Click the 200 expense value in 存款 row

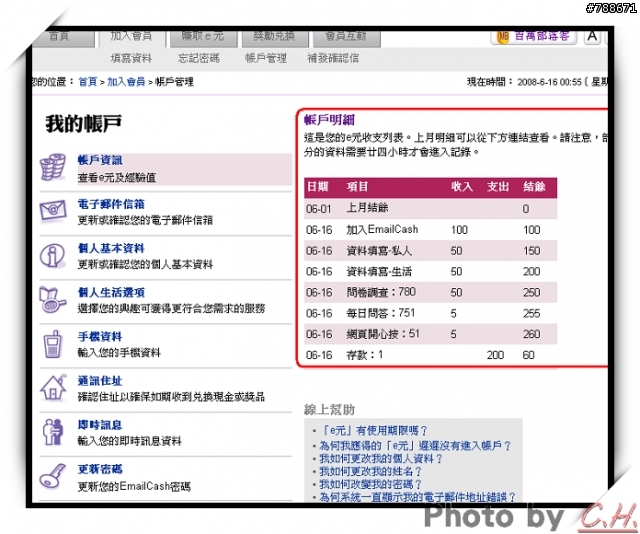tap(495, 355)
